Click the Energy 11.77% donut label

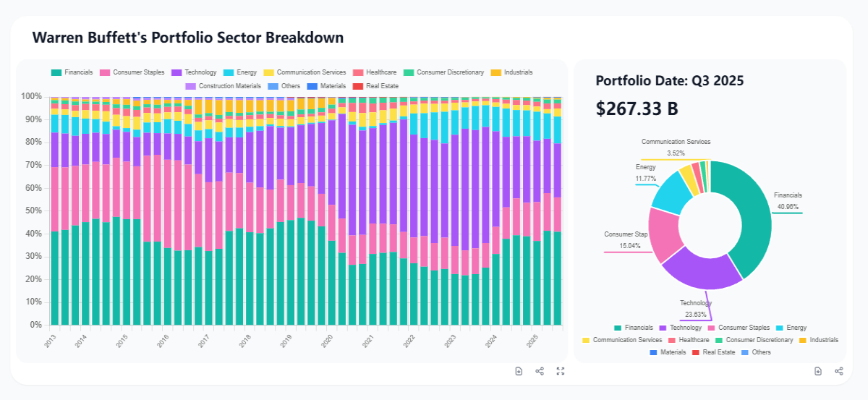coord(647,171)
